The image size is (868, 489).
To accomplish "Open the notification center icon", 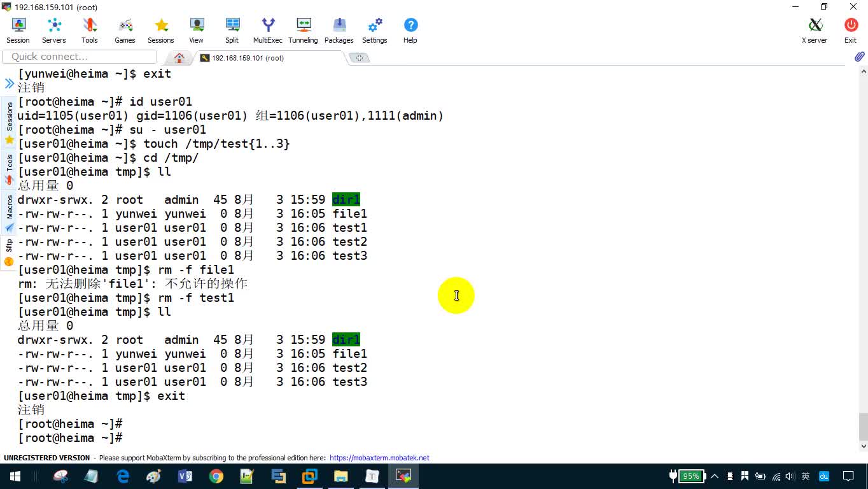I will tap(848, 476).
